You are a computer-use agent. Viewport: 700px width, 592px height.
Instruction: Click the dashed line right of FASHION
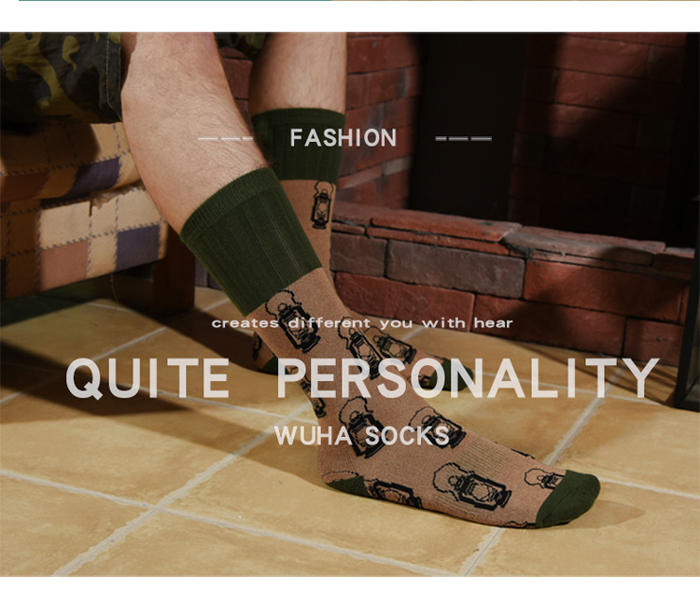463,138
